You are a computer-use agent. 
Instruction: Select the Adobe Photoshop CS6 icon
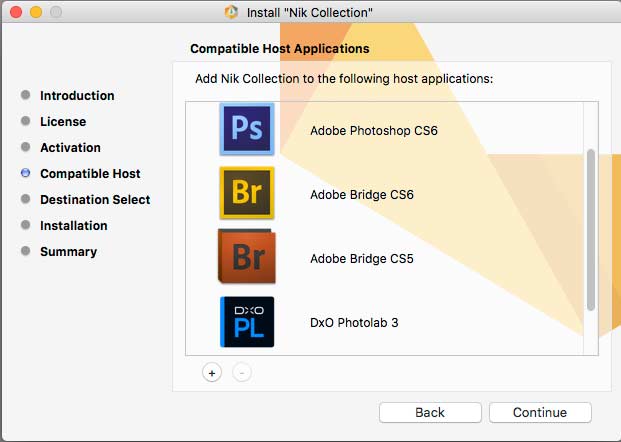coord(247,129)
